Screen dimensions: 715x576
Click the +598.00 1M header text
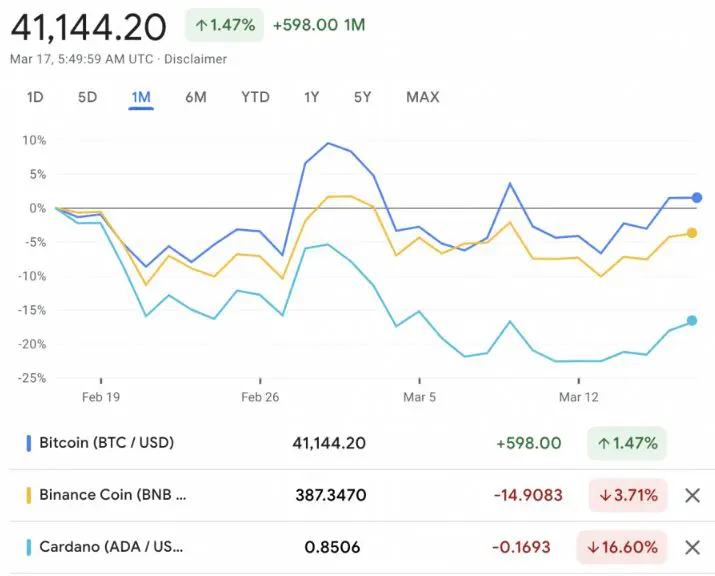coord(319,25)
